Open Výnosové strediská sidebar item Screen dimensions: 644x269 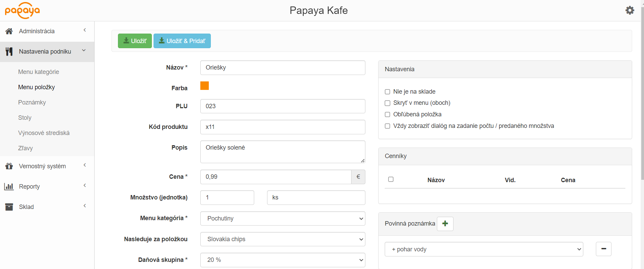pos(44,133)
